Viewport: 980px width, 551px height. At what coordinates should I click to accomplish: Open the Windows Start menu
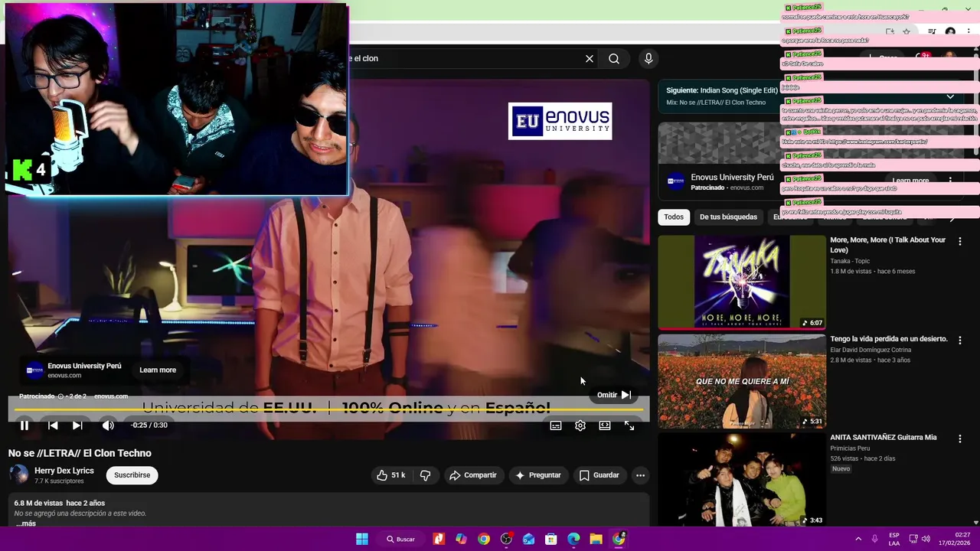(362, 539)
